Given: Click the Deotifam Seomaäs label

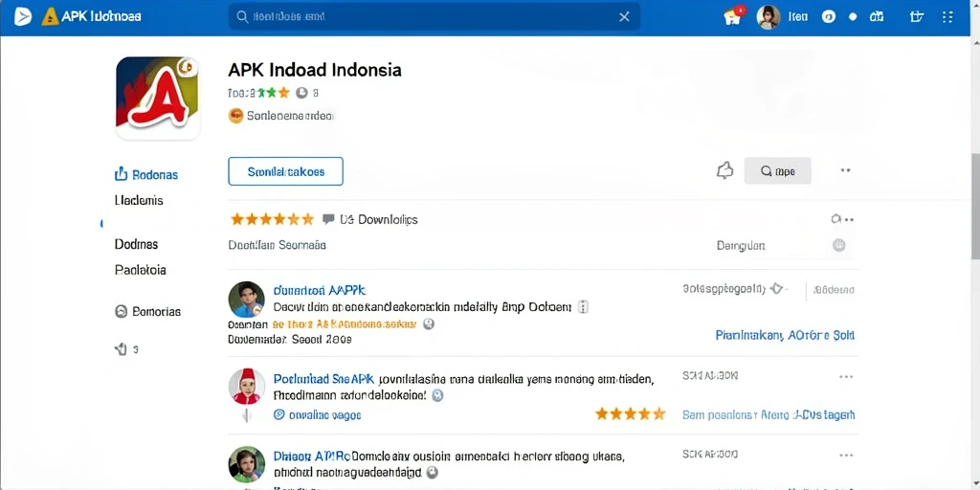Looking at the screenshot, I should pos(277,246).
